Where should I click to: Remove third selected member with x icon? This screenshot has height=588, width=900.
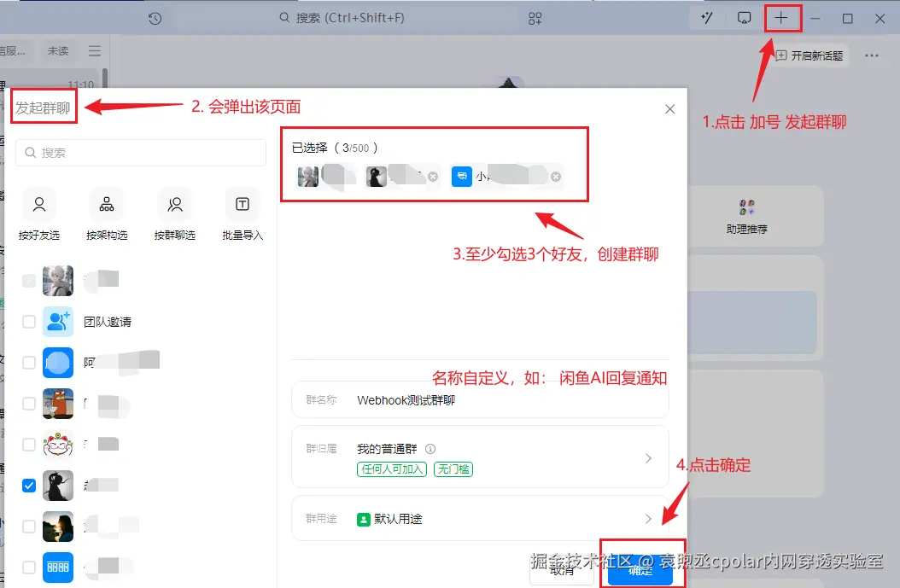[x=556, y=177]
